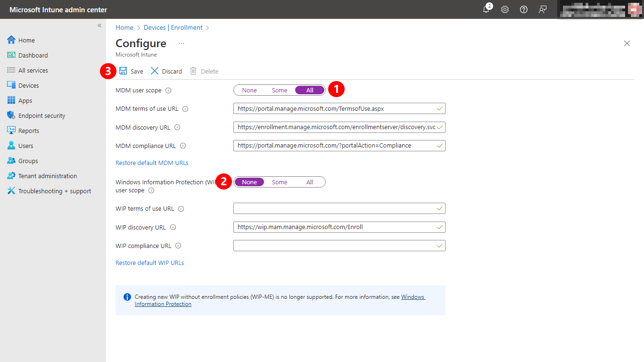Navigate to Devices | Enrollment breadcrumb
This screenshot has width=644, height=362.
pyautogui.click(x=173, y=27)
